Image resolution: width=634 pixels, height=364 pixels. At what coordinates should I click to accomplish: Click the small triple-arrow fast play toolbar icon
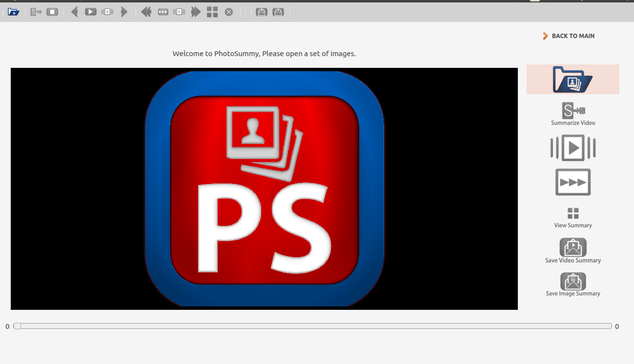click(x=163, y=12)
